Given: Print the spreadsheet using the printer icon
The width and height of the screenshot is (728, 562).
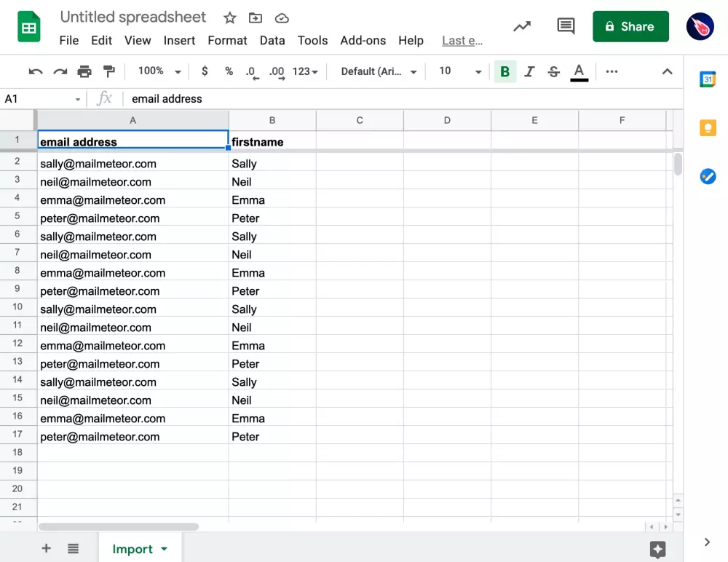Looking at the screenshot, I should (84, 71).
